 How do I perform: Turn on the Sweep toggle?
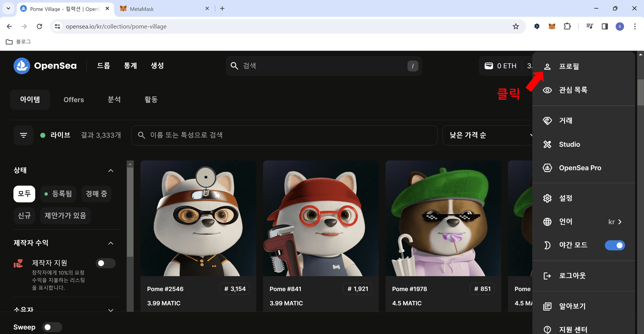click(52, 327)
